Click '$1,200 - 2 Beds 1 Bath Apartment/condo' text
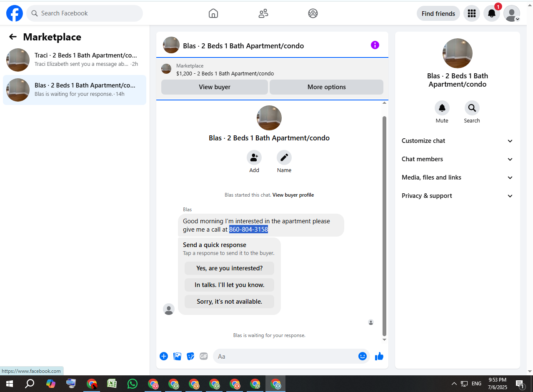Screen dimensions: 533x392 click(x=225, y=74)
